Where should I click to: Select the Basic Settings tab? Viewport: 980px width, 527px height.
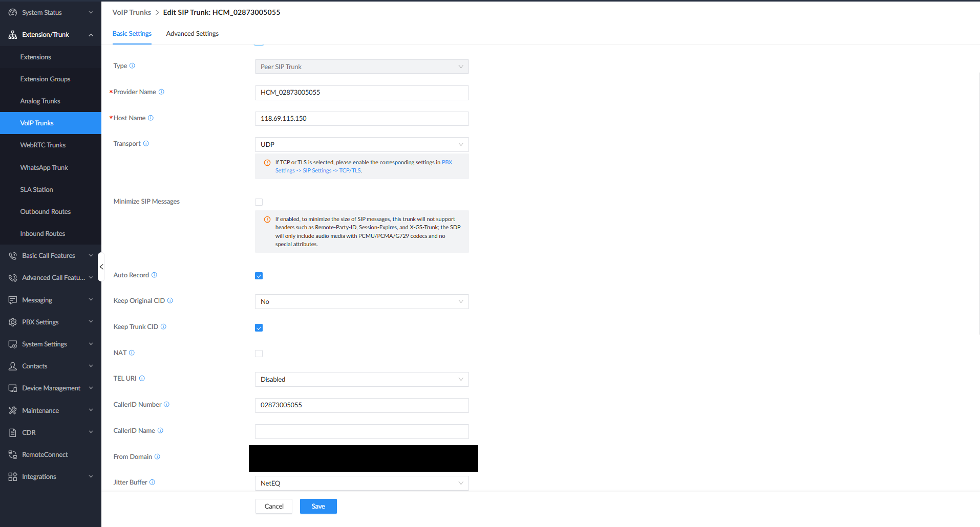[x=132, y=33]
